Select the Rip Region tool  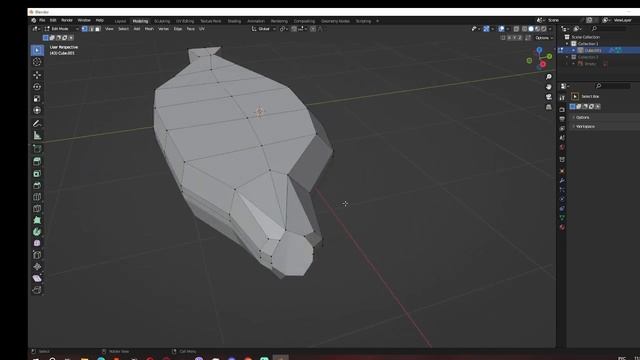click(x=37, y=290)
